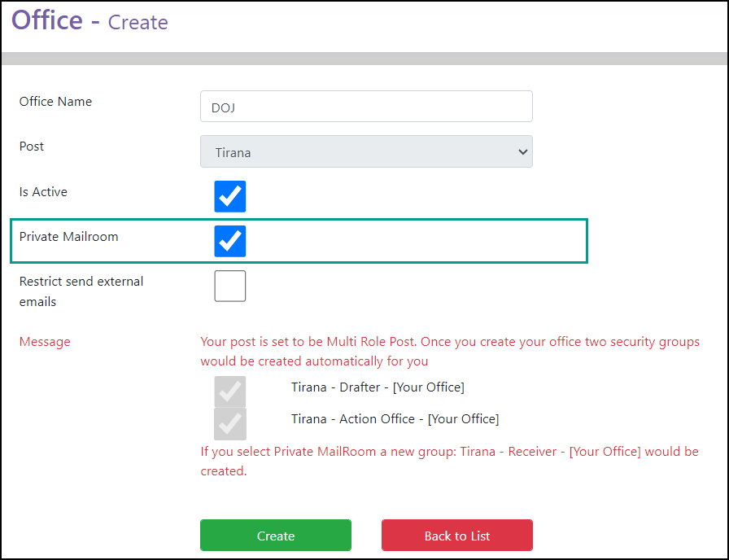Click the grayed Tirana Action Office checkbox

click(229, 424)
